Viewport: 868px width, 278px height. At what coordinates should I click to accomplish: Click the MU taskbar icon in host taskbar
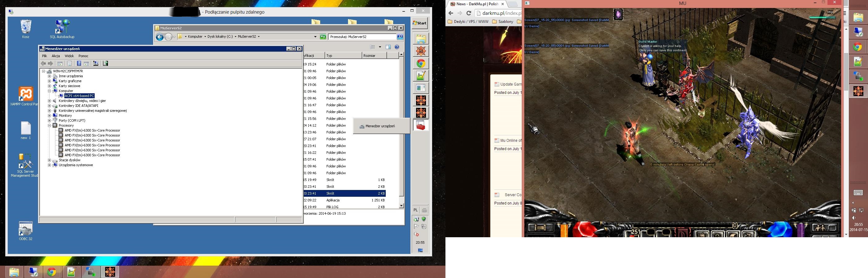[110, 272]
